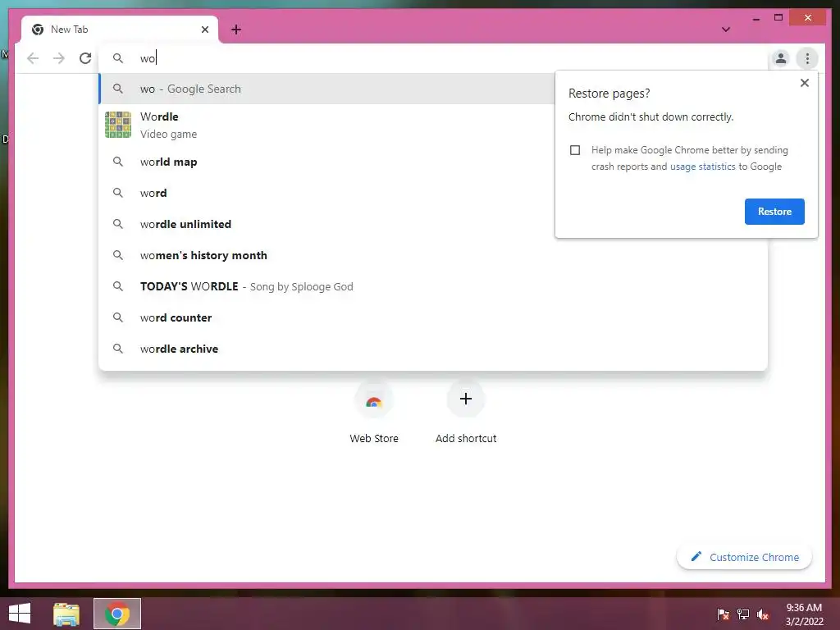The height and width of the screenshot is (630, 840).
Task: Open Customize Chrome button
Action: point(744,557)
